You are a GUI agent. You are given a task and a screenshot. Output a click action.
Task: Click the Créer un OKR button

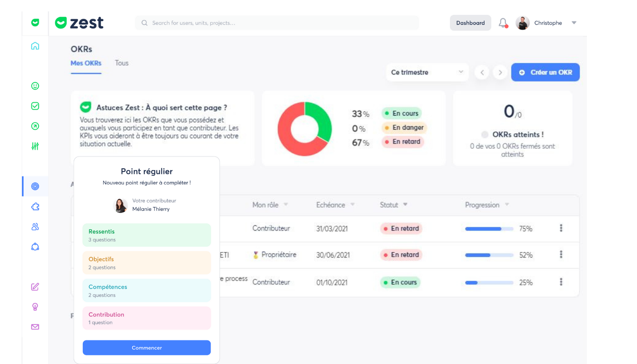click(545, 72)
